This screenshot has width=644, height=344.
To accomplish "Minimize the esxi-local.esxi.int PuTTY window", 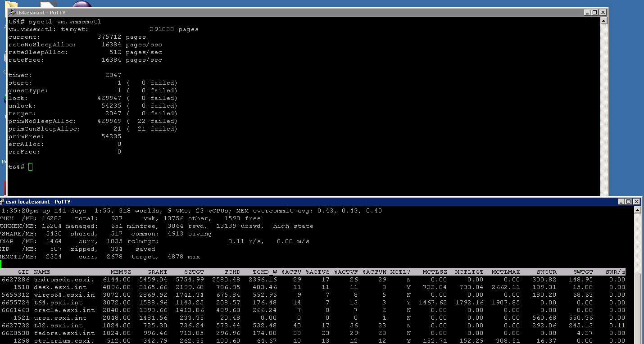I will click(x=621, y=202).
